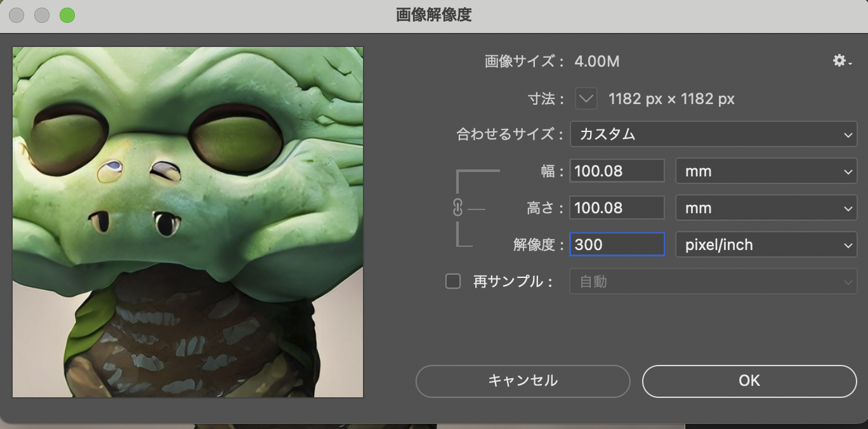
Task: Open the resolution pixel/inch unit dropdown
Action: click(x=766, y=244)
